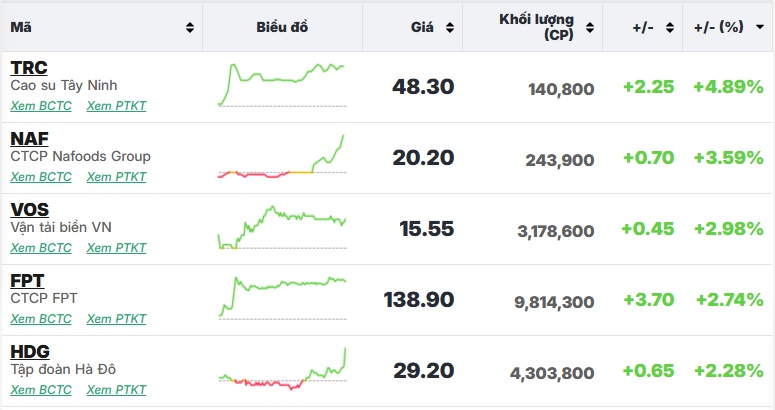Open TRC stock ticker link
775x410 pixels.
(28, 68)
